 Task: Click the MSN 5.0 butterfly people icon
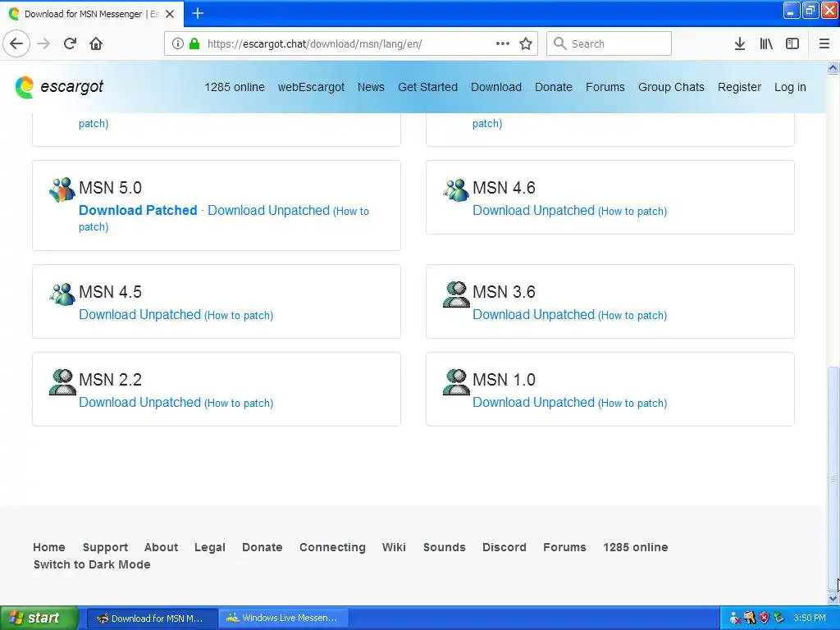[x=62, y=189]
